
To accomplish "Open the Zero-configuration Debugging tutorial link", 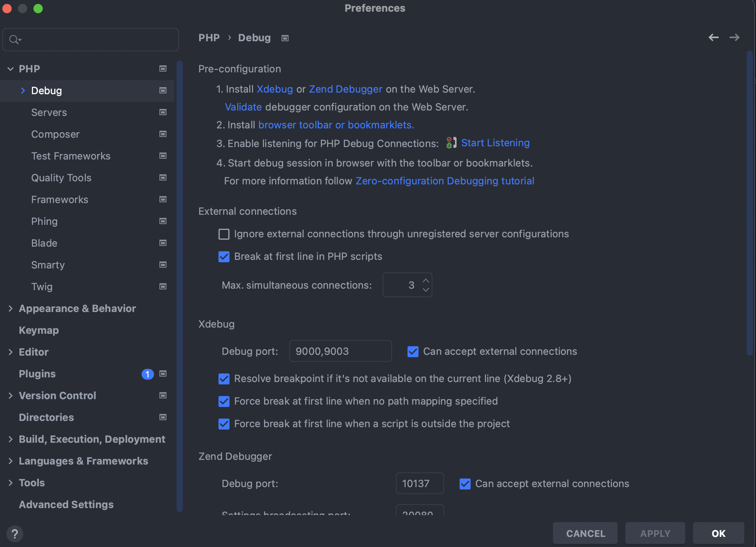I will click(444, 181).
